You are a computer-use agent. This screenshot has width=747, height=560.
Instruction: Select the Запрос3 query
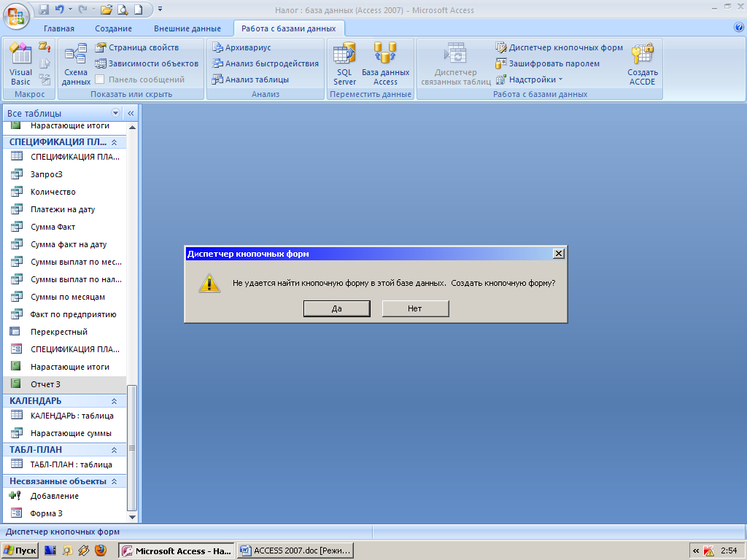point(65,174)
